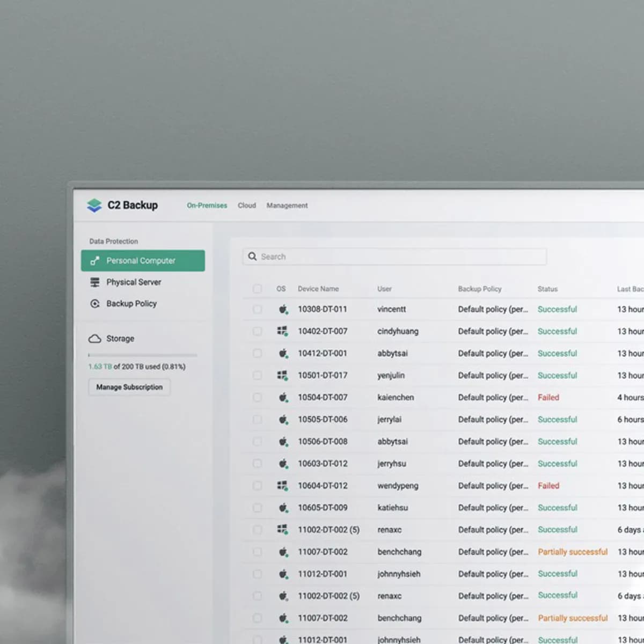The image size is (644, 644).
Task: Click Failed status for wendypeng
Action: tap(548, 486)
